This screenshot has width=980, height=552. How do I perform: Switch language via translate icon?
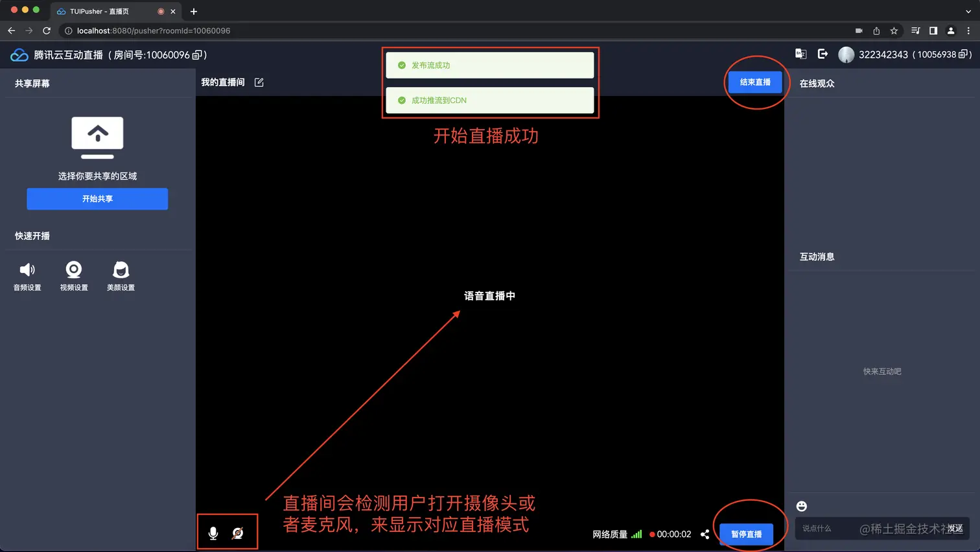801,54
